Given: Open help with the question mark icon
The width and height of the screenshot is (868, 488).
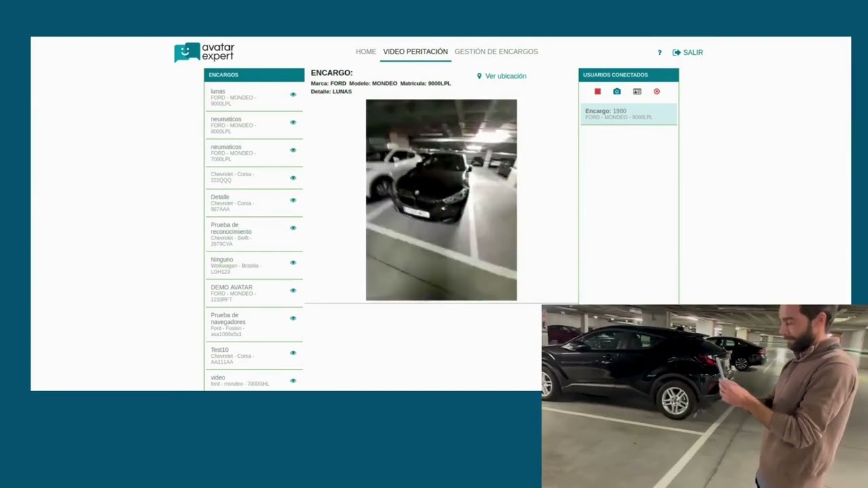Looking at the screenshot, I should (659, 52).
